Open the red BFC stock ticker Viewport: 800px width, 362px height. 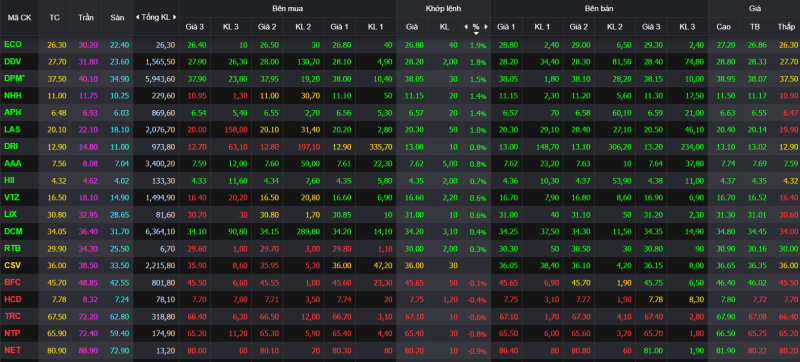pos(12,282)
